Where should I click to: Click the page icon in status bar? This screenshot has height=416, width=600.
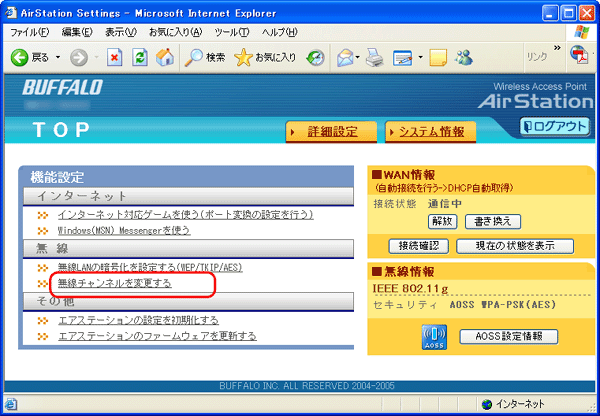pyautogui.click(x=11, y=404)
